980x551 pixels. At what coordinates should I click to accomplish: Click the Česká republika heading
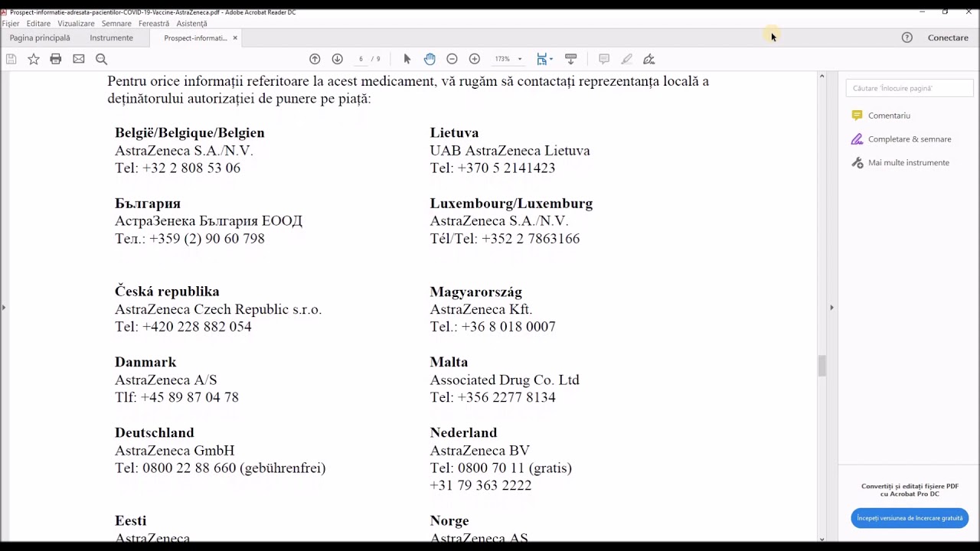pyautogui.click(x=167, y=292)
